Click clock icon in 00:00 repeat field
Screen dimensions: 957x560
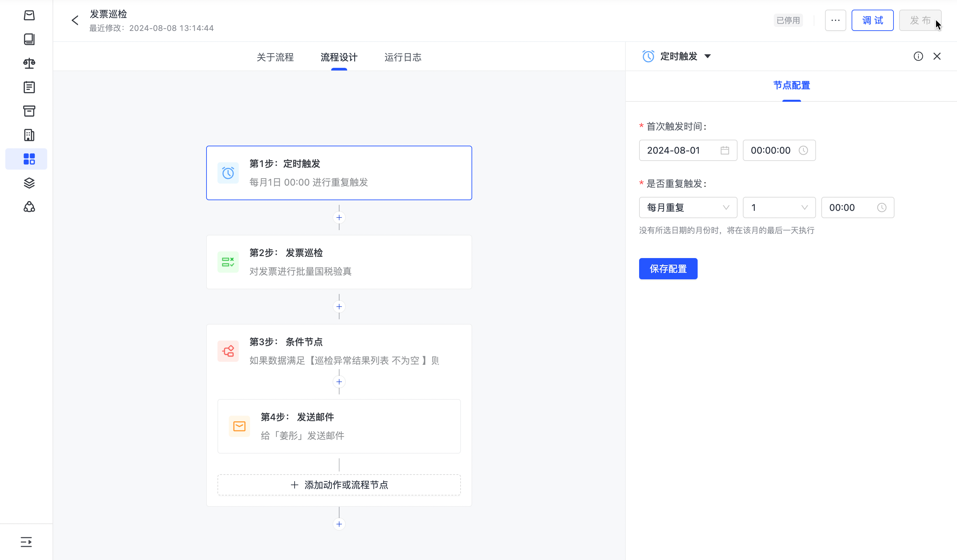pyautogui.click(x=882, y=207)
